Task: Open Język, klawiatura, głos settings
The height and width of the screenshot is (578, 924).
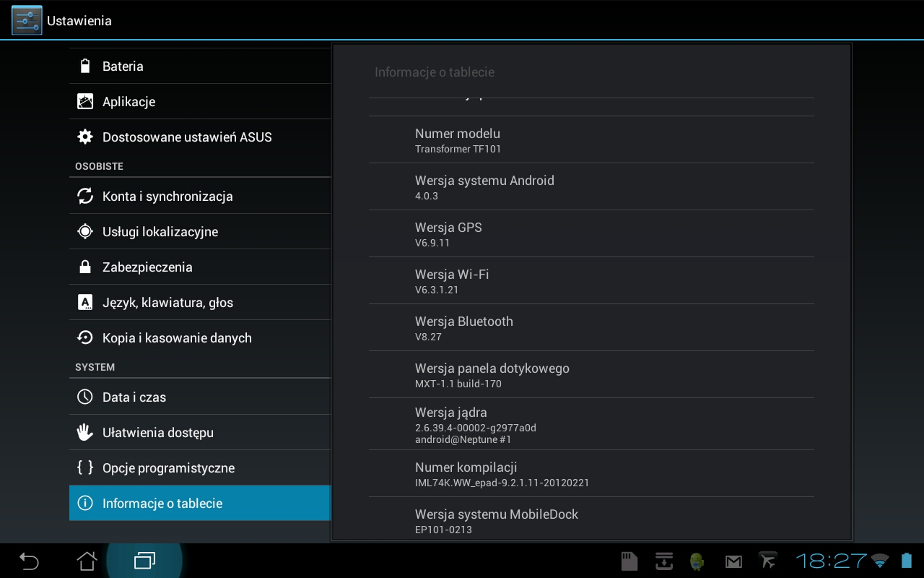Action: pyautogui.click(x=167, y=303)
